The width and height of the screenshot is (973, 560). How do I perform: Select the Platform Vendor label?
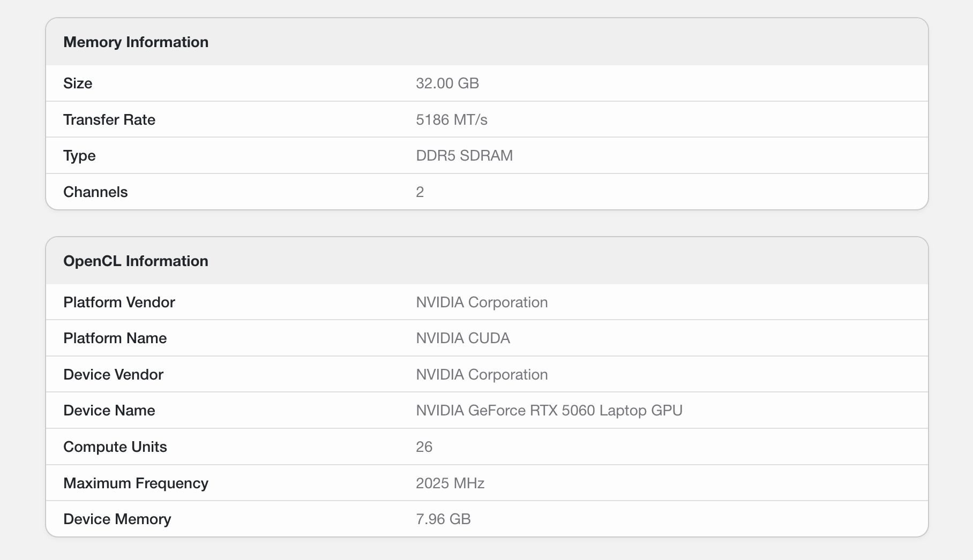pos(119,302)
